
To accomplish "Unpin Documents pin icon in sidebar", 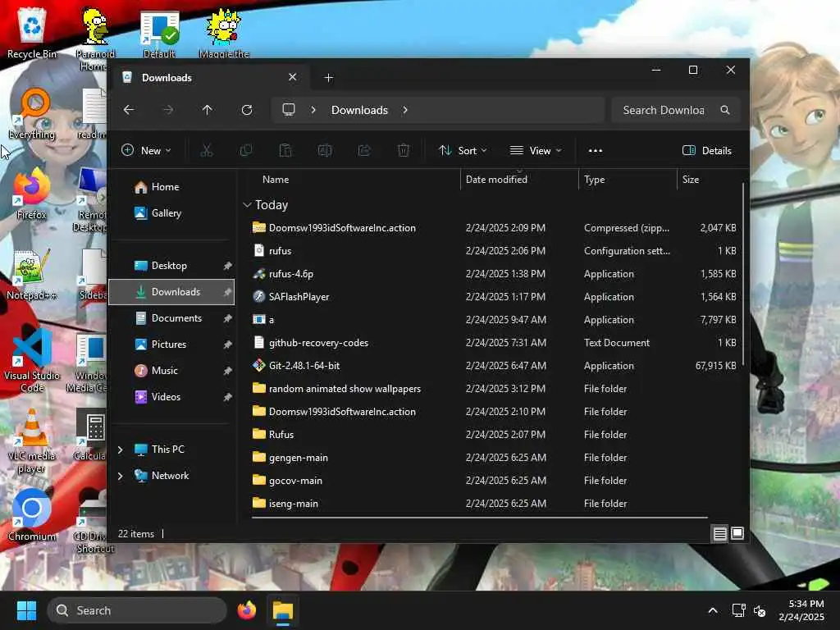I will click(x=227, y=318).
